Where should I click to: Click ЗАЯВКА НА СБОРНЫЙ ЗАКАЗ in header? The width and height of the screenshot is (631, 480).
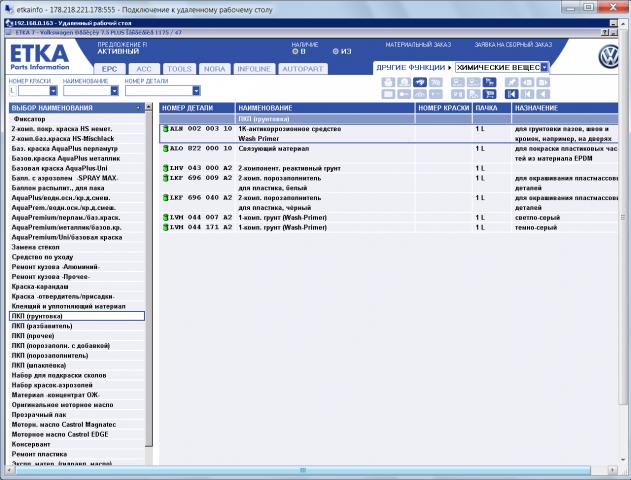[513, 45]
